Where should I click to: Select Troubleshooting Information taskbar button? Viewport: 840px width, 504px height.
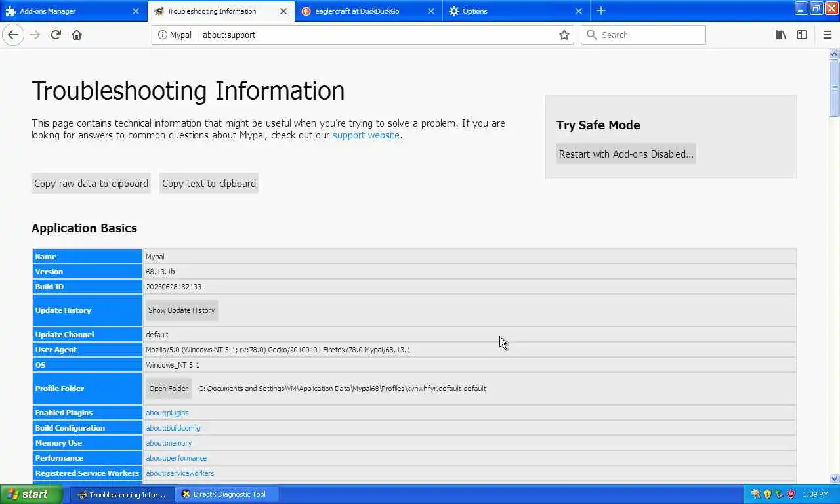122,494
